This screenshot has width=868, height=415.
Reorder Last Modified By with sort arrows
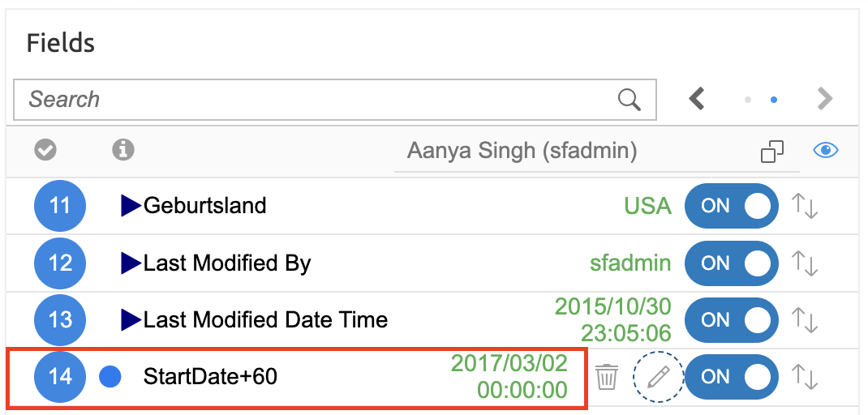click(804, 263)
